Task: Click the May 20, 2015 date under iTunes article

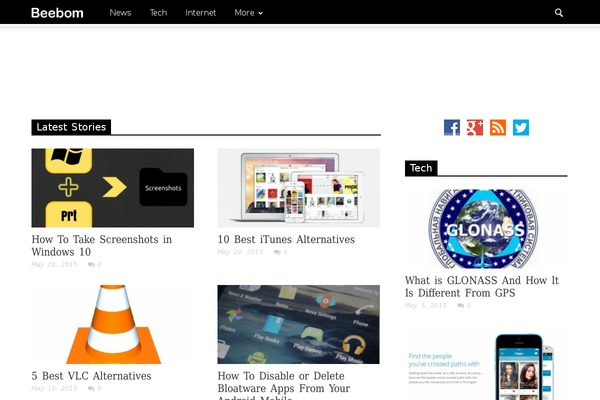Action: [x=240, y=252]
